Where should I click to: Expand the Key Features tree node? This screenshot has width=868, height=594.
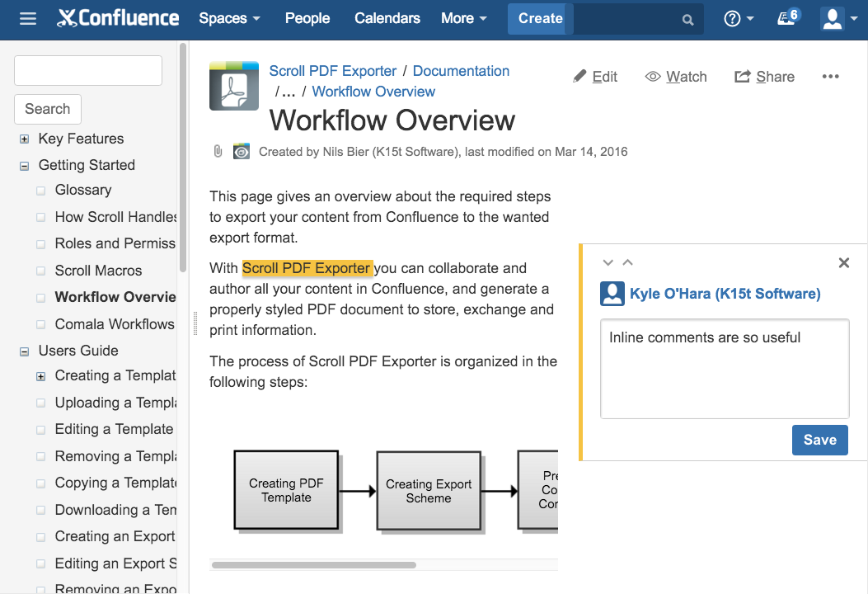[24, 139]
